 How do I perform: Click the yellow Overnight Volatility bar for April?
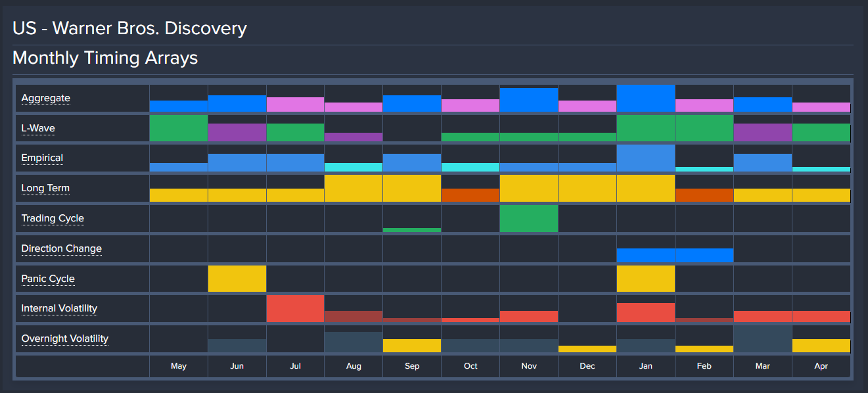[821, 346]
